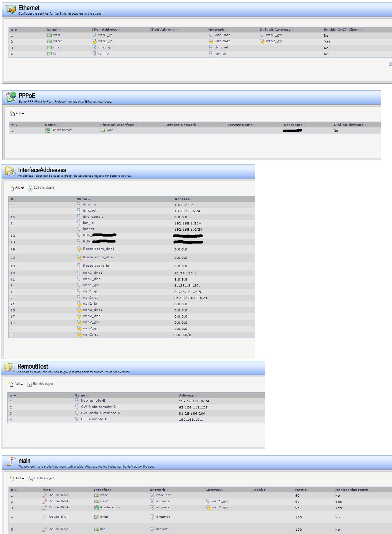The image size is (392, 534).
Task: Select the Rostelecom tunnel icon in PPPoE table
Action: (x=47, y=130)
